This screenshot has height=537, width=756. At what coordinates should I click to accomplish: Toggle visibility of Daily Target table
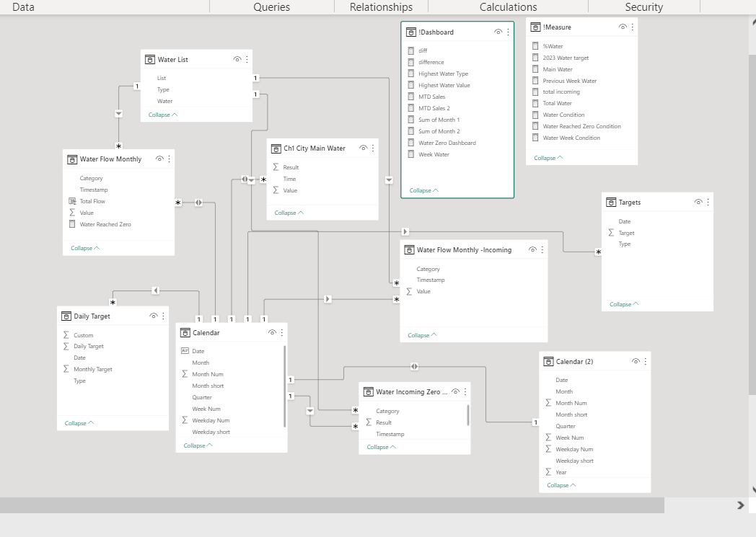154,316
